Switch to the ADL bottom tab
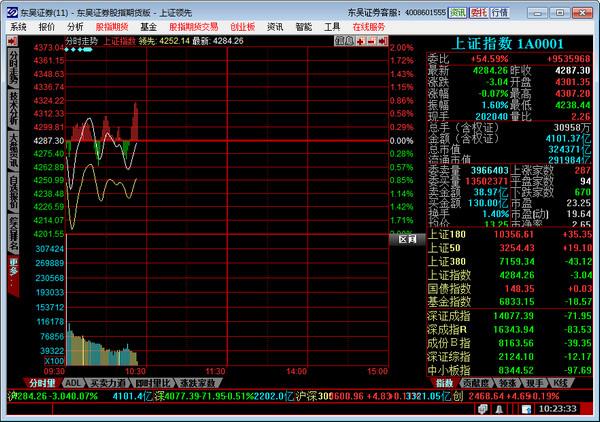Screen dimensions: 600x422 click(x=73, y=383)
